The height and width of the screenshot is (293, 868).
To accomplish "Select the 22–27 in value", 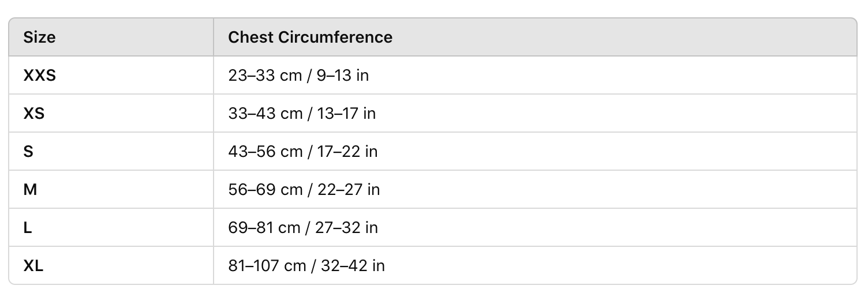I will click(x=349, y=190).
